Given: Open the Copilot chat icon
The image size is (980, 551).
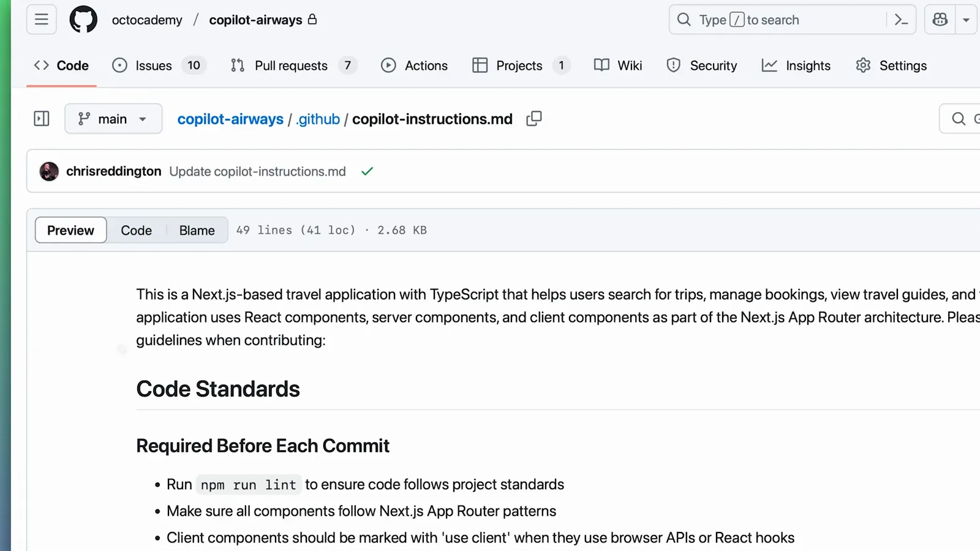Looking at the screenshot, I should point(940,20).
